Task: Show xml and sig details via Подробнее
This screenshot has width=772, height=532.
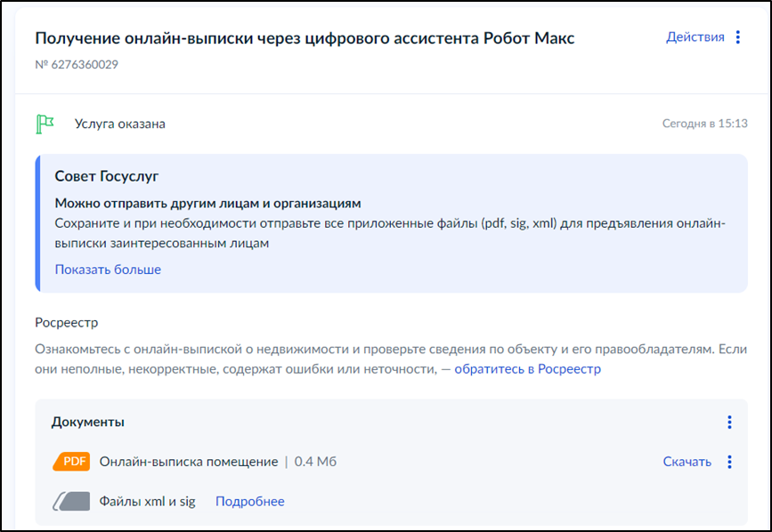Action: pos(250,502)
